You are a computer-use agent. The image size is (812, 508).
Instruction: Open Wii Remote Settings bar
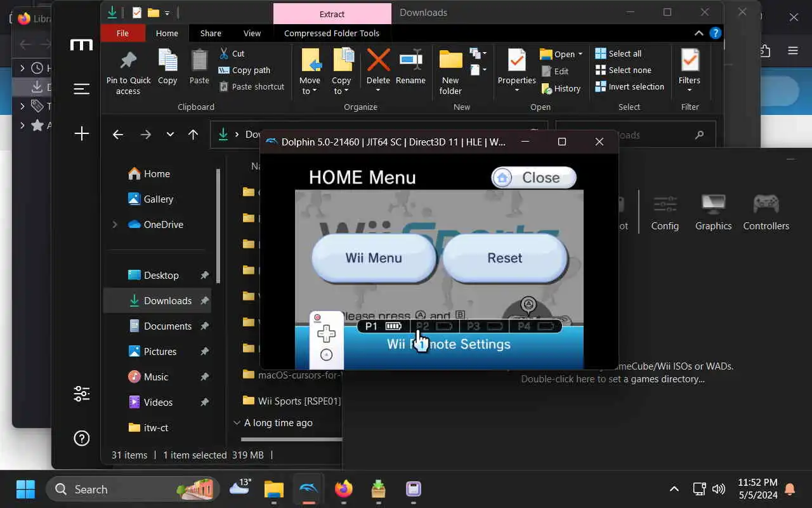coord(449,344)
